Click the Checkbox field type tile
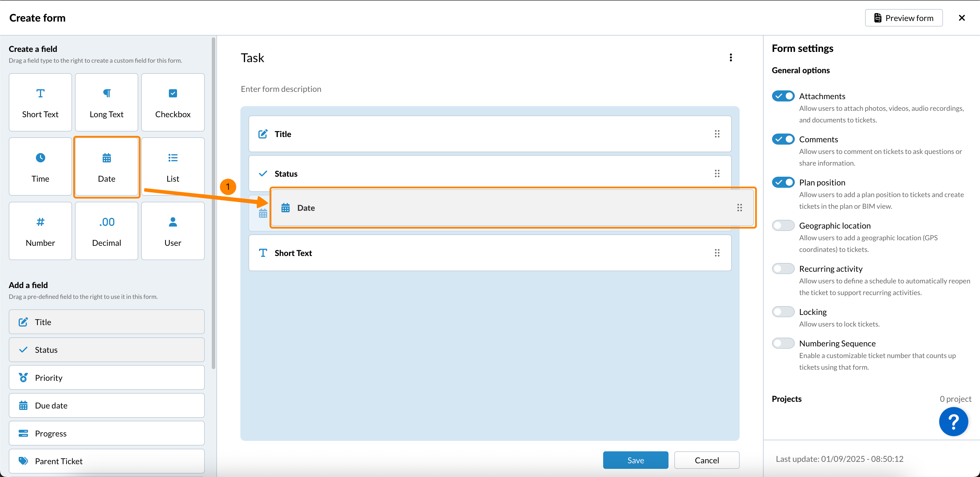Viewport: 980px width, 477px height. [173, 103]
